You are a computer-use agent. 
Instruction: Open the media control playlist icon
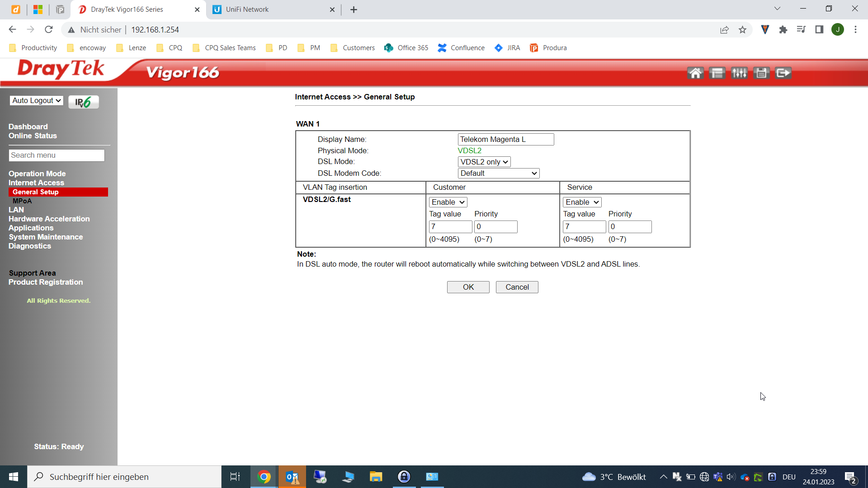(x=801, y=29)
